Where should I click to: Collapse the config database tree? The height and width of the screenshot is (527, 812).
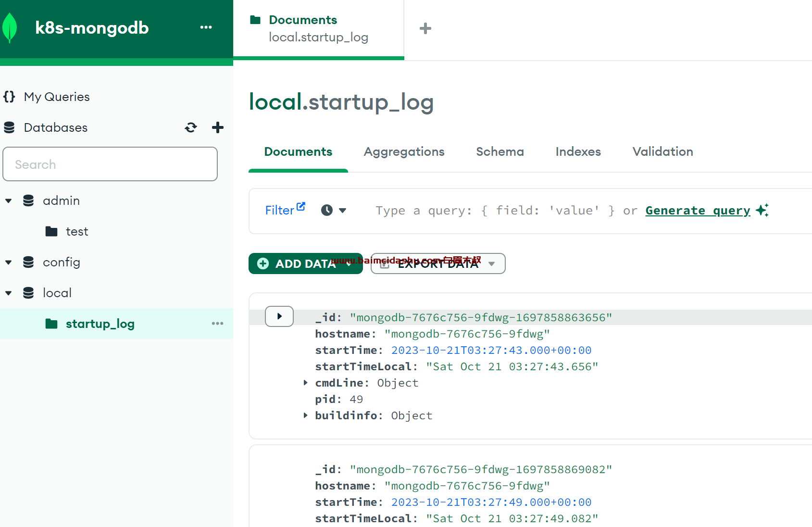point(9,262)
